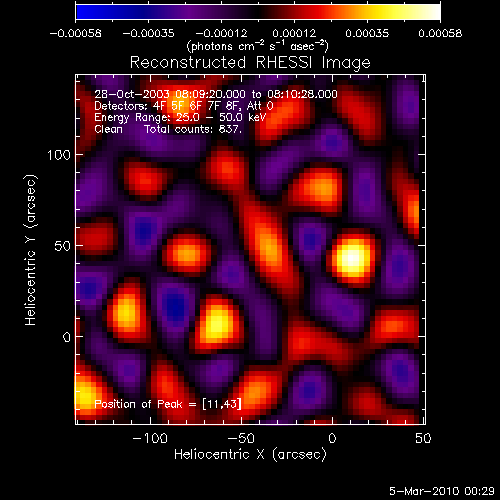Click the brightest white peak source in image
This screenshot has width=500, height=500.
[353, 258]
